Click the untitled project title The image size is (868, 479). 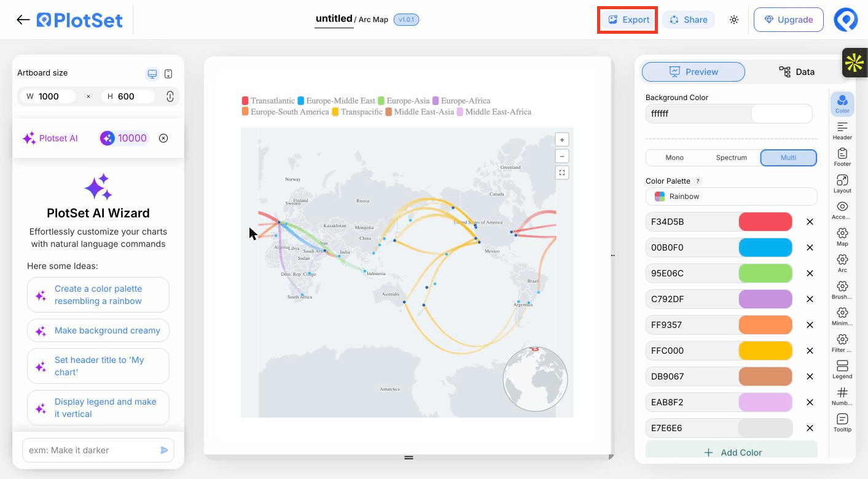click(334, 19)
